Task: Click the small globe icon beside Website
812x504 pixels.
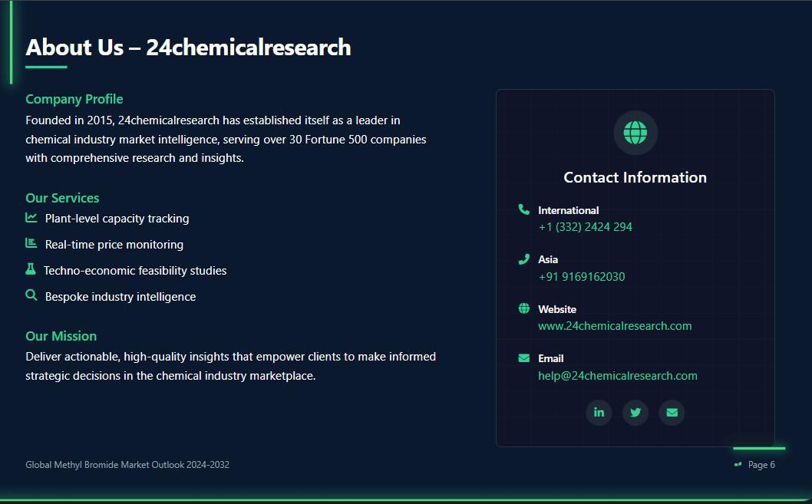Action: tap(524, 308)
